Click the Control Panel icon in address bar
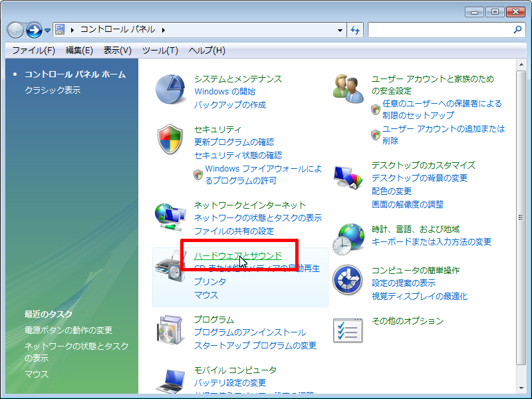This screenshot has height=399, width=532. (60, 29)
